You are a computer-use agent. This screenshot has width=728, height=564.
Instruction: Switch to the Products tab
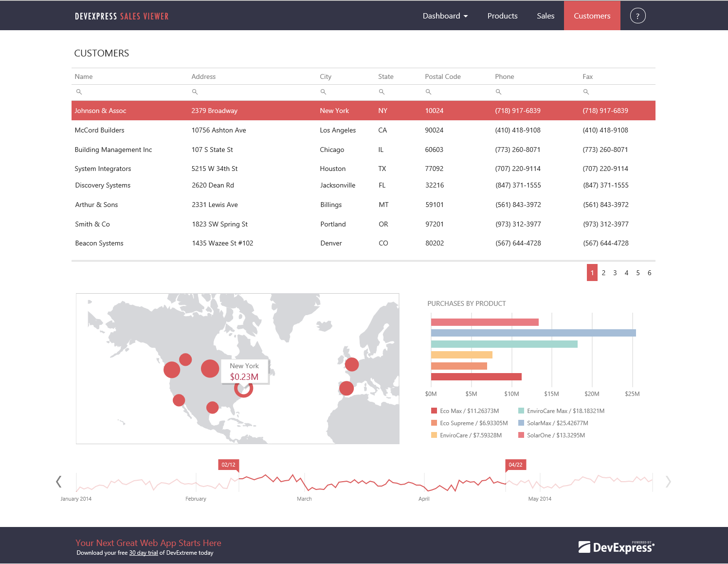tap(502, 16)
